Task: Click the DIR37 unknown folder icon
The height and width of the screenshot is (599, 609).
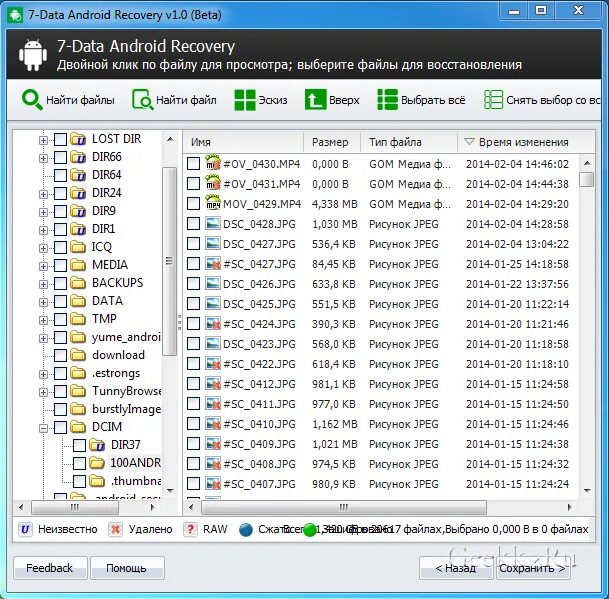Action: pyautogui.click(x=97, y=444)
